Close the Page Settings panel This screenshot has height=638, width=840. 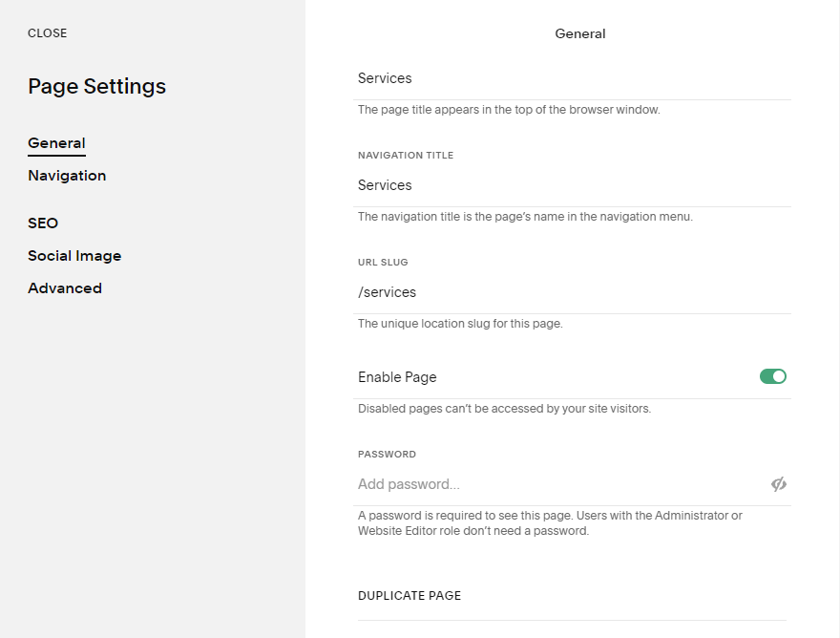click(x=47, y=33)
